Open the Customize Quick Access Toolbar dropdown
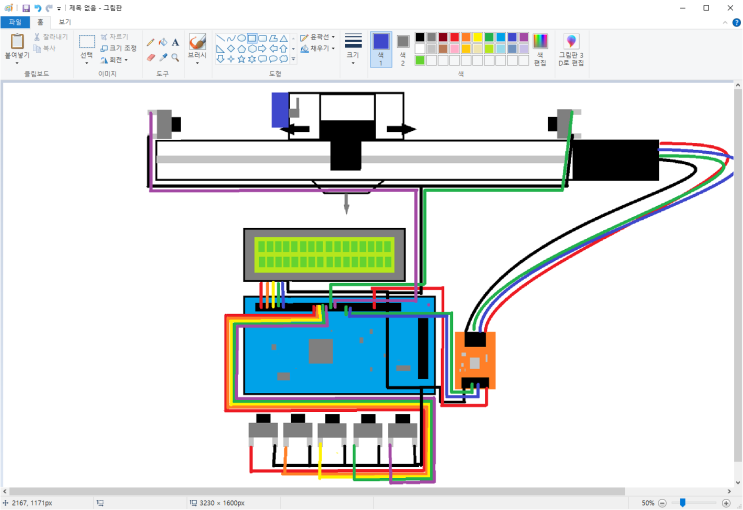Screen dimensions: 743x510 tap(59, 9)
